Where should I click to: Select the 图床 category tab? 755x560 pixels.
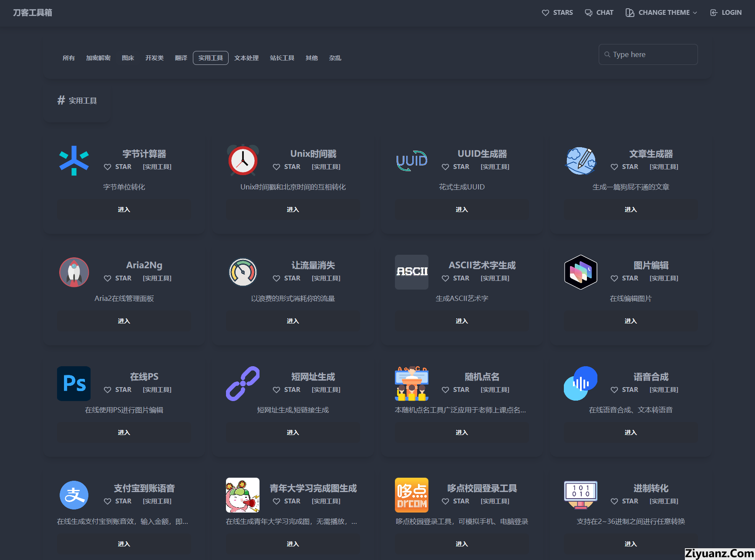pyautogui.click(x=128, y=58)
